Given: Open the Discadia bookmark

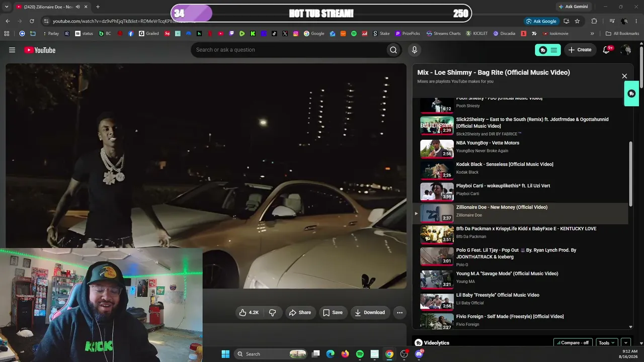Looking at the screenshot, I should tap(504, 34).
